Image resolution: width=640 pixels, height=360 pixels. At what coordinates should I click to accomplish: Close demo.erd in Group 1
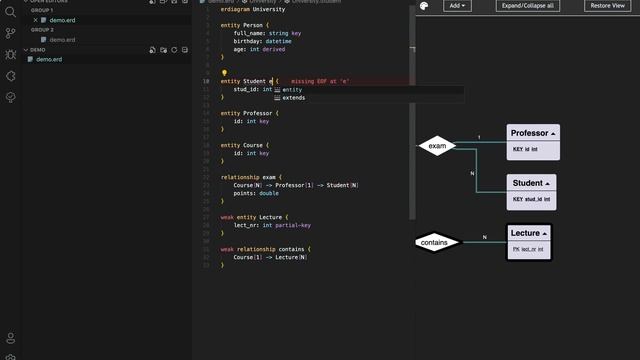pos(36,20)
